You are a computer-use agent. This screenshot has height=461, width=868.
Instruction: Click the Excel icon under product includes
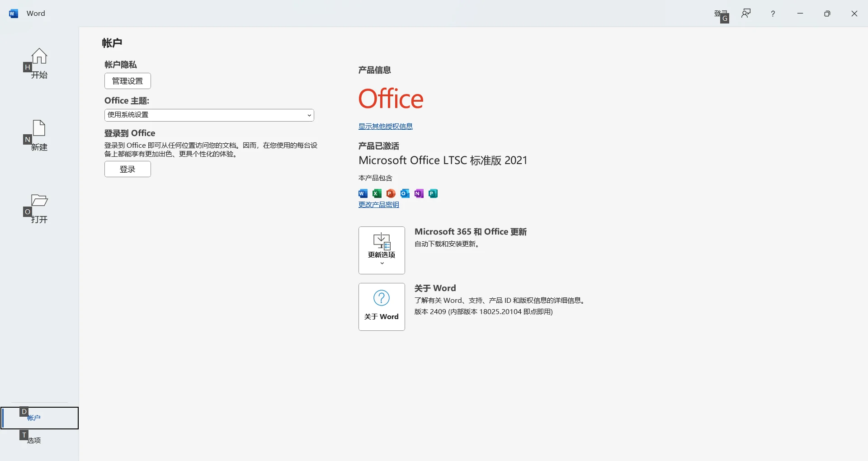pos(377,193)
